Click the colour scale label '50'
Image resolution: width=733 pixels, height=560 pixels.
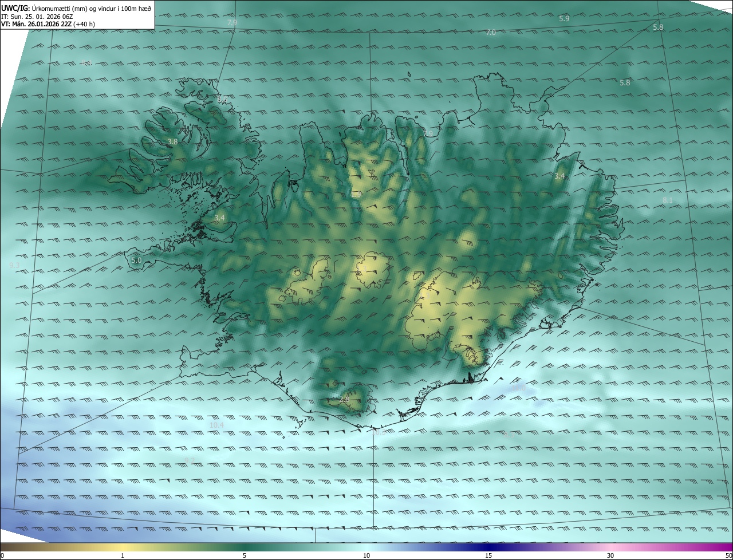728,555
